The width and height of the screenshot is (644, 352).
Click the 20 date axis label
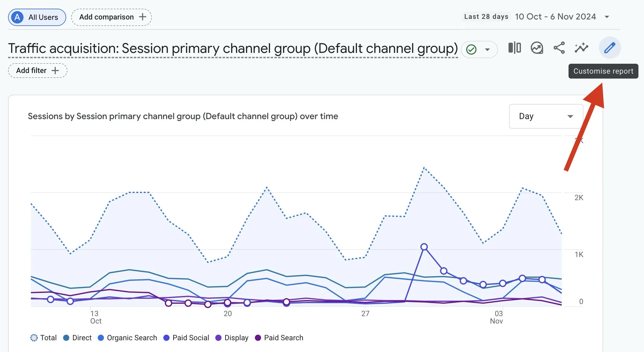click(x=228, y=314)
